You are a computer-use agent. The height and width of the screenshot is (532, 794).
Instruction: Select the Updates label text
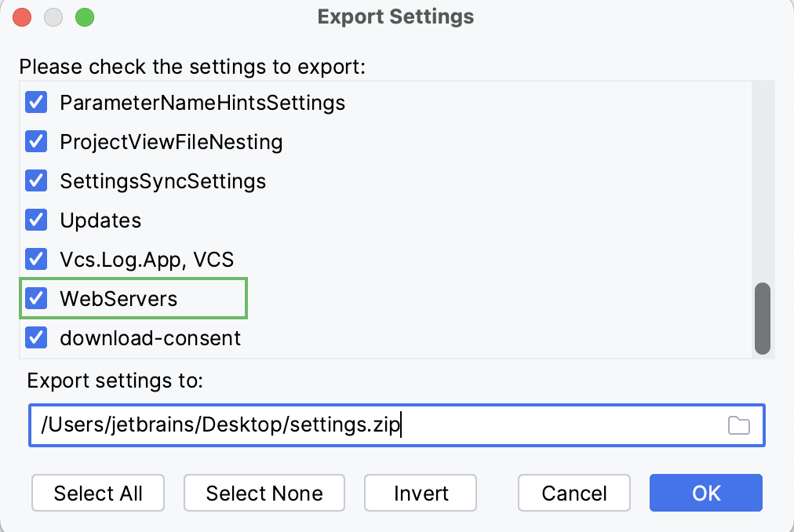pos(100,220)
